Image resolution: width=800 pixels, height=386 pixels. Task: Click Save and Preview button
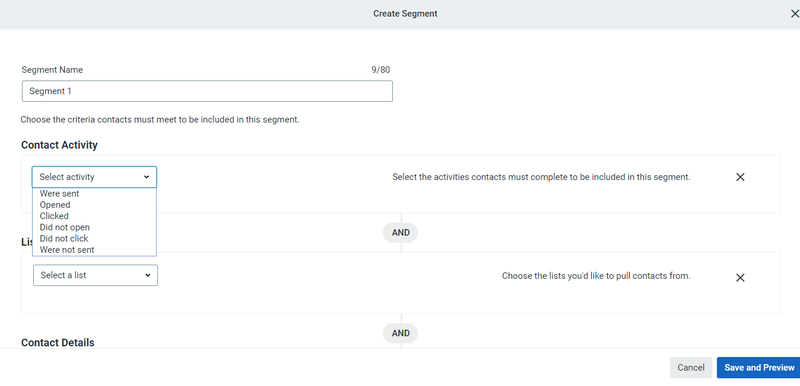[x=759, y=368]
